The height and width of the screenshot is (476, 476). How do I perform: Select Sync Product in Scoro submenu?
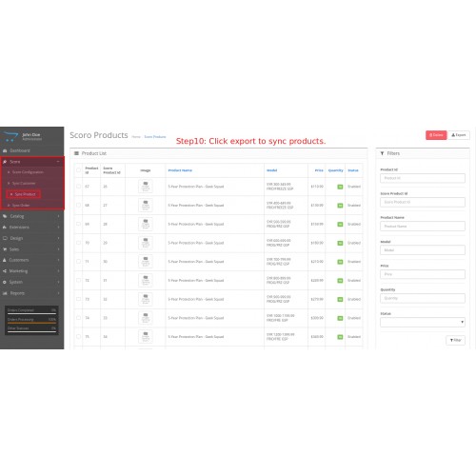pos(24,194)
